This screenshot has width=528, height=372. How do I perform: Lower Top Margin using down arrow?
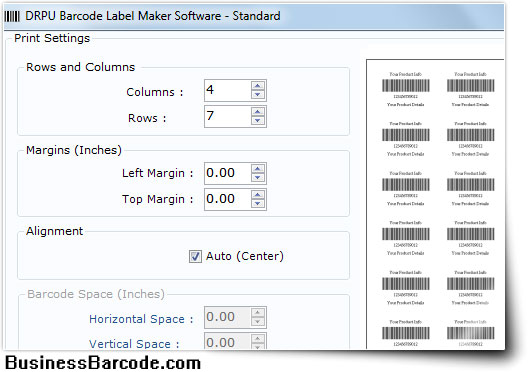pyautogui.click(x=258, y=204)
